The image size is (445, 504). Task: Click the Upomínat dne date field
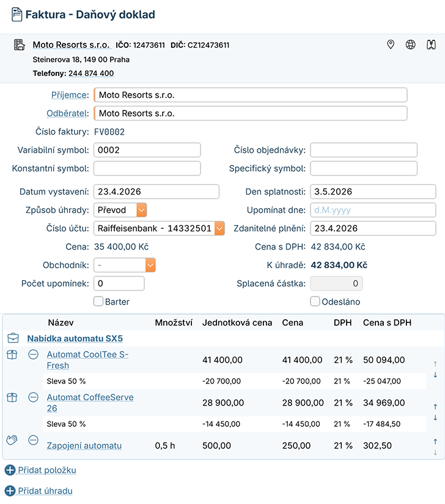(x=373, y=210)
